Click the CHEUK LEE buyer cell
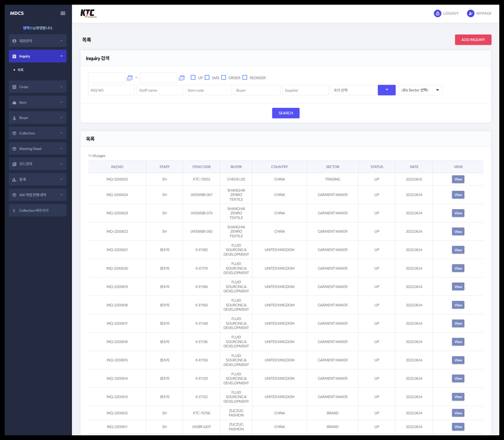 coord(236,179)
